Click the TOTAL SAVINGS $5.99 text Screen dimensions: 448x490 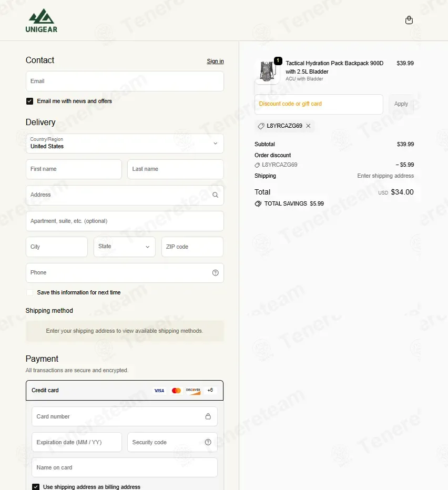pos(294,204)
